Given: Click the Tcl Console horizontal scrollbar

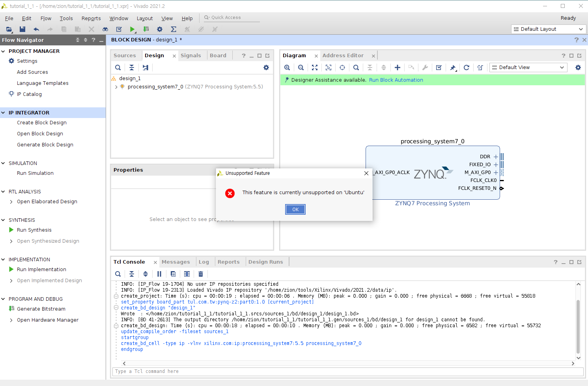Looking at the screenshot, I should click(x=349, y=364).
